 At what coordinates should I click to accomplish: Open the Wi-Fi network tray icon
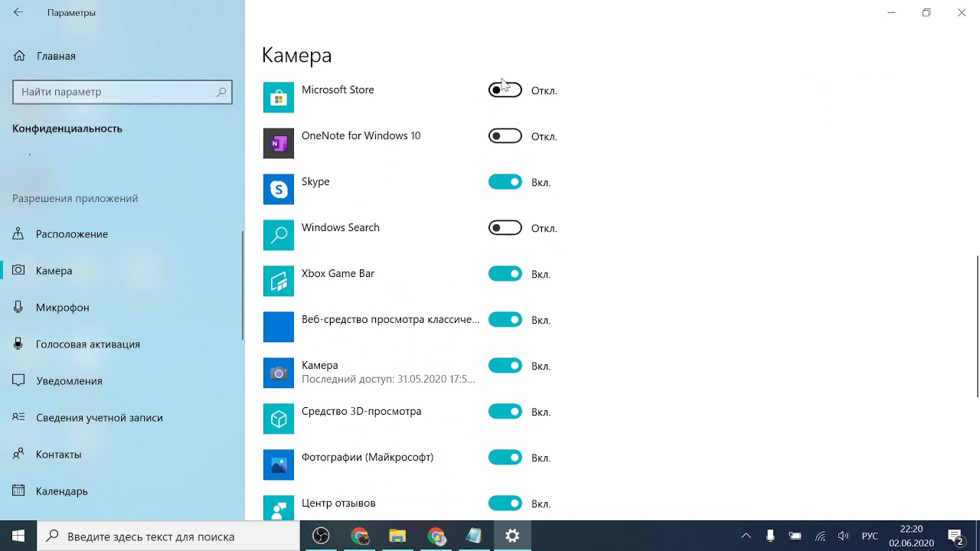(820, 536)
